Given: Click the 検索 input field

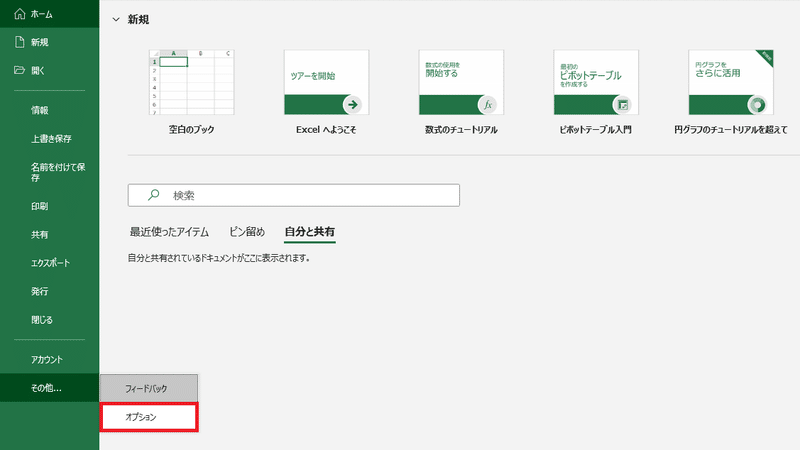Looking at the screenshot, I should (293, 195).
